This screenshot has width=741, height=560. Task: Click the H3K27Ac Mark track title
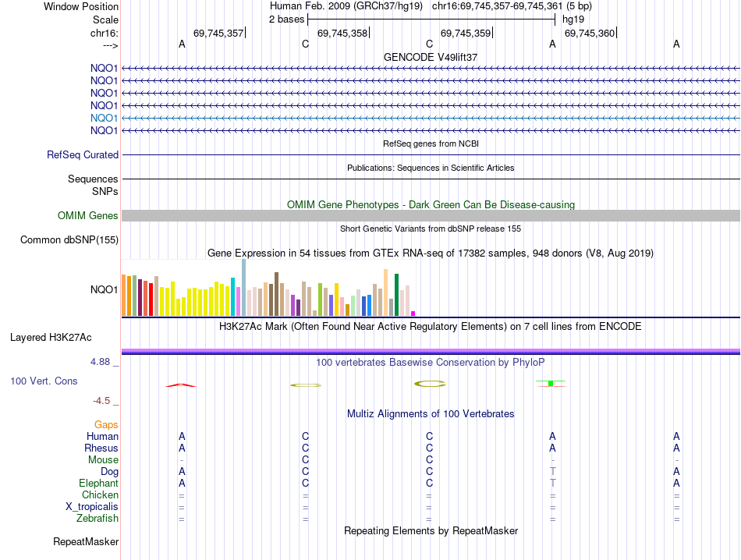coord(431,327)
